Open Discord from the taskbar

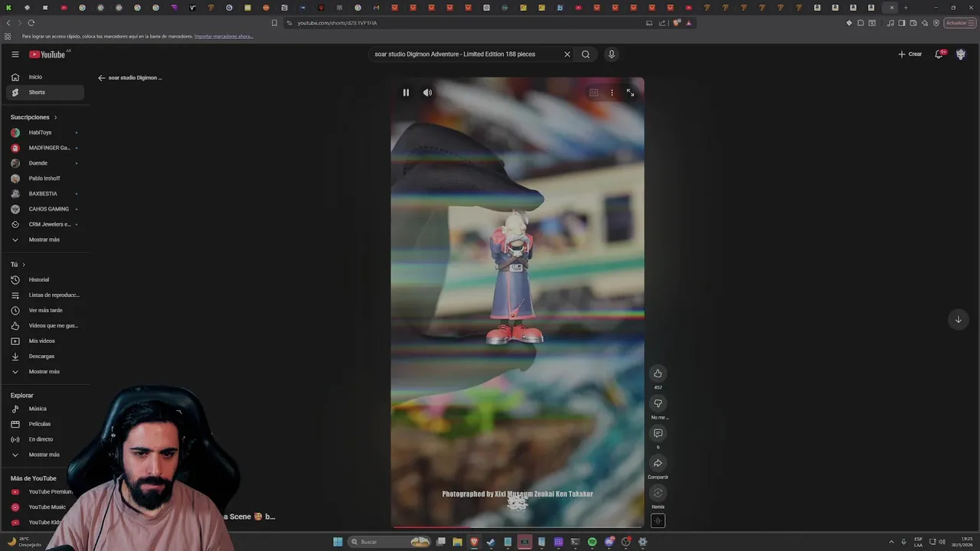609,542
